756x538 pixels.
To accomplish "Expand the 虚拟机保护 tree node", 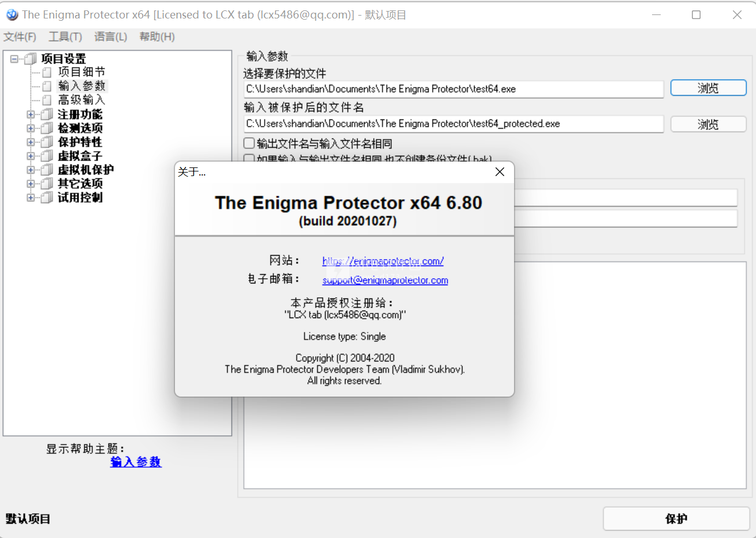I will [x=31, y=170].
